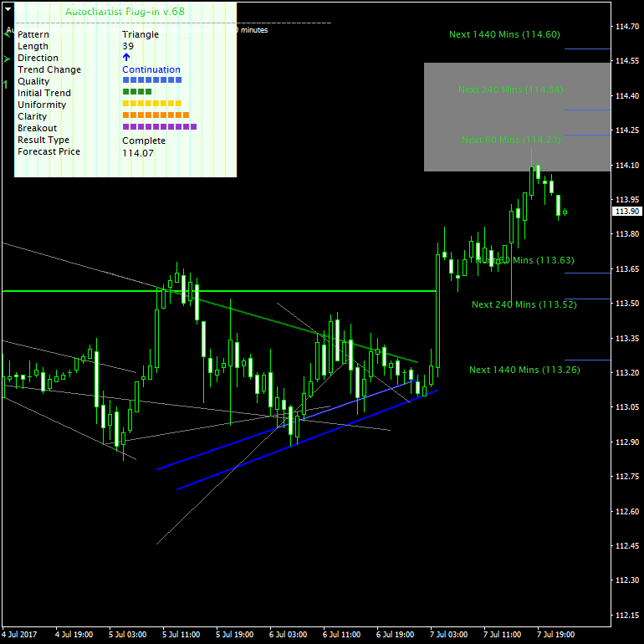This screenshot has height=644, width=644.
Task: Select the Next 1440 Mins (114.60) forecast label
Action: pos(504,34)
